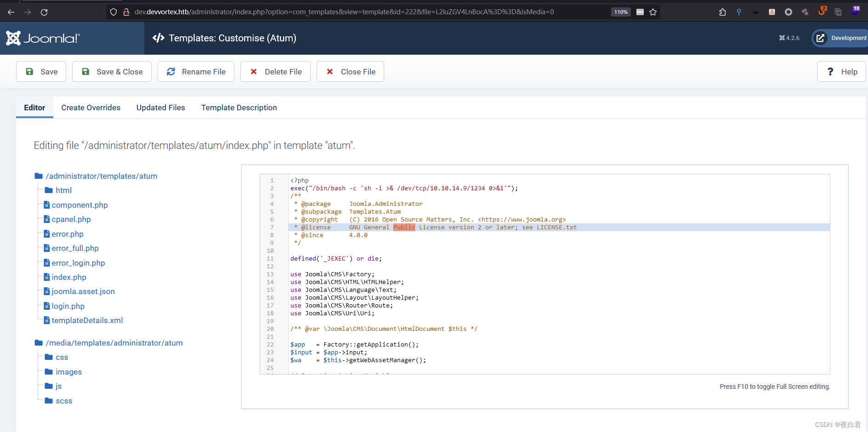
Task: Reload the page with the refresh icon
Action: coord(44,12)
